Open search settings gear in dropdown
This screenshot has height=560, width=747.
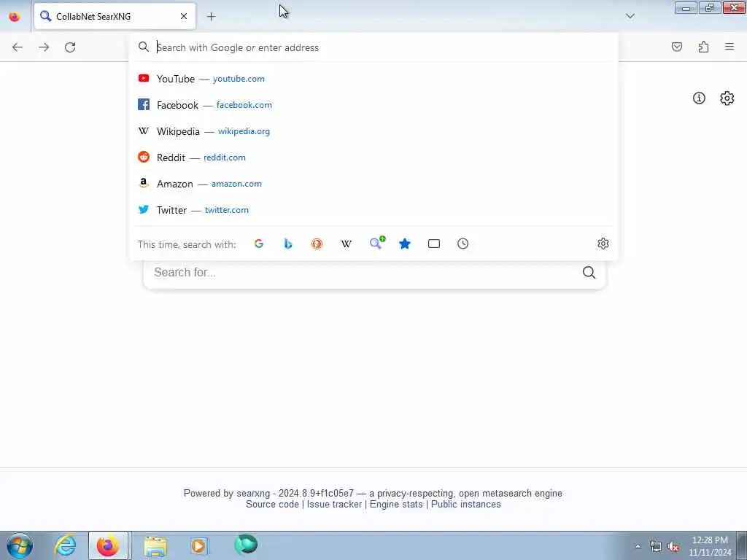click(x=603, y=244)
